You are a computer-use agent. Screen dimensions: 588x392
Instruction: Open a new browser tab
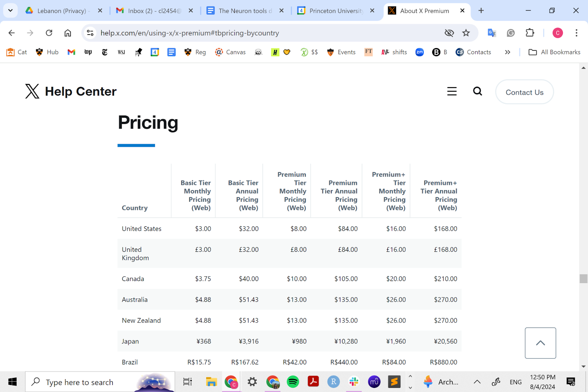481,11
